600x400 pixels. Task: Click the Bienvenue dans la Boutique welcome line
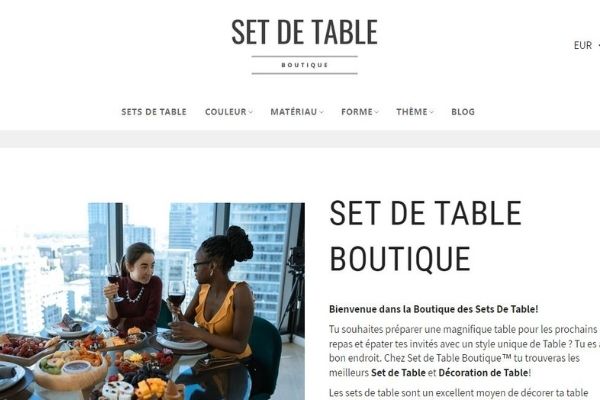(x=434, y=309)
